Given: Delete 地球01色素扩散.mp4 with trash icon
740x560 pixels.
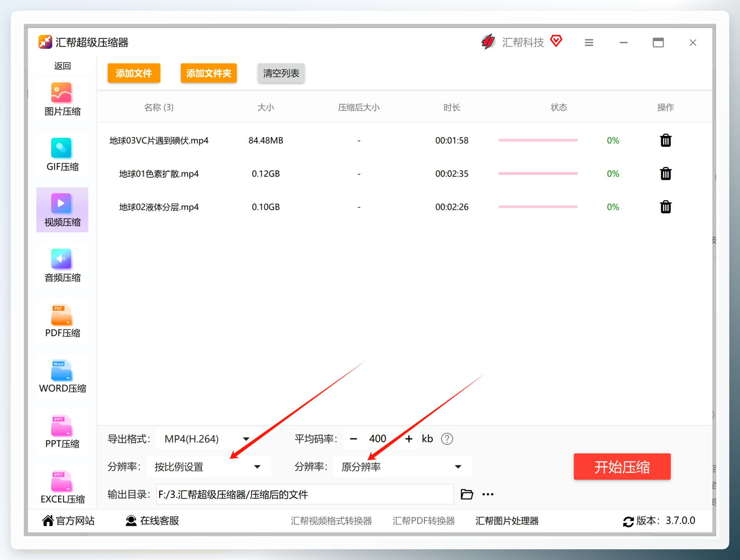Looking at the screenshot, I should [666, 173].
